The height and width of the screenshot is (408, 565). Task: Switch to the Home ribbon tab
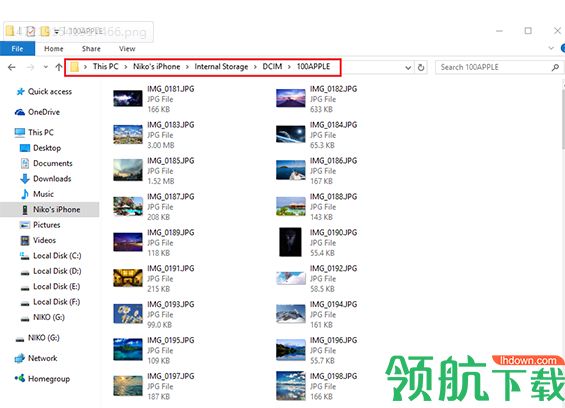tap(54, 49)
